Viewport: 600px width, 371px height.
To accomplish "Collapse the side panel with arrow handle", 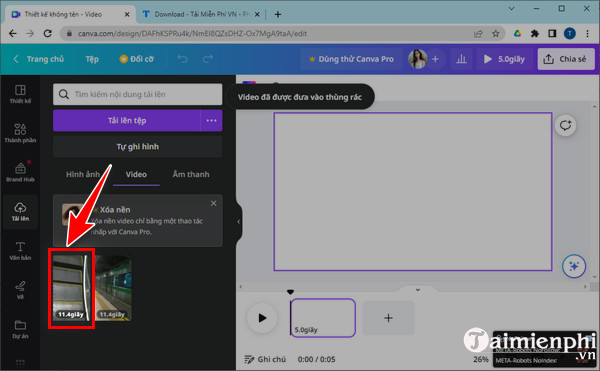I will pyautogui.click(x=239, y=221).
